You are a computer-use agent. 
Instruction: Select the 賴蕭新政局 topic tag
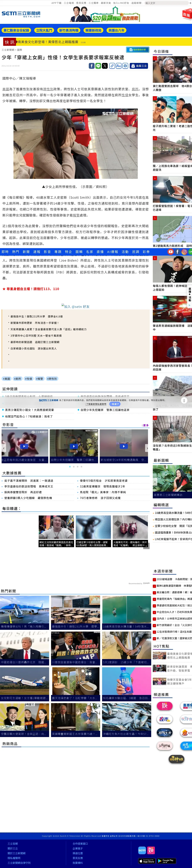coord(93,30)
